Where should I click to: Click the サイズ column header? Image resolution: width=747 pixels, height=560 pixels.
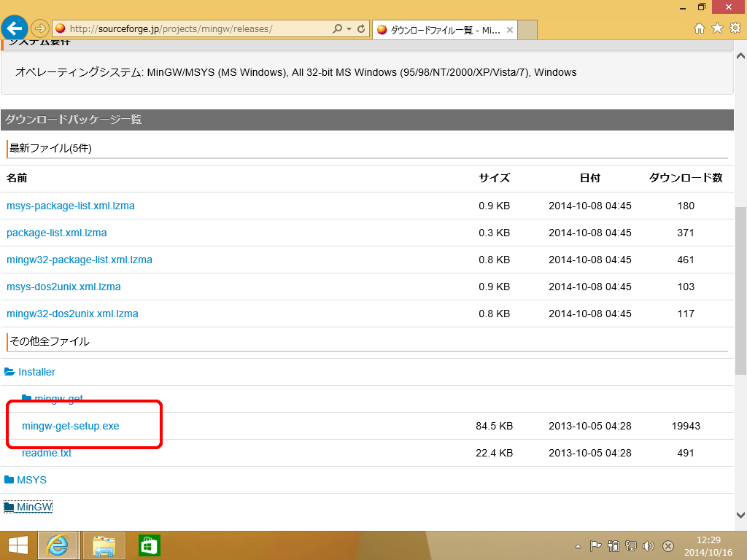coord(495,178)
